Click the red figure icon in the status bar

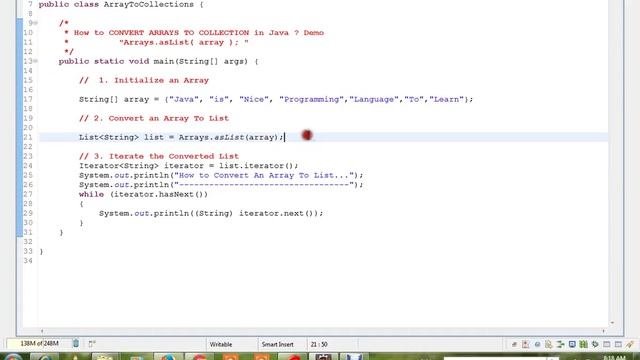[x=525, y=344]
